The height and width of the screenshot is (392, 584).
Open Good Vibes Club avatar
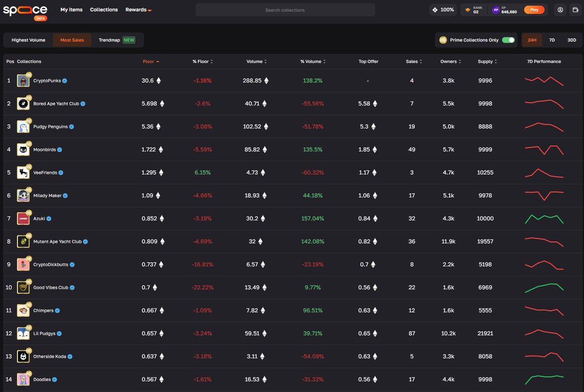(23, 287)
